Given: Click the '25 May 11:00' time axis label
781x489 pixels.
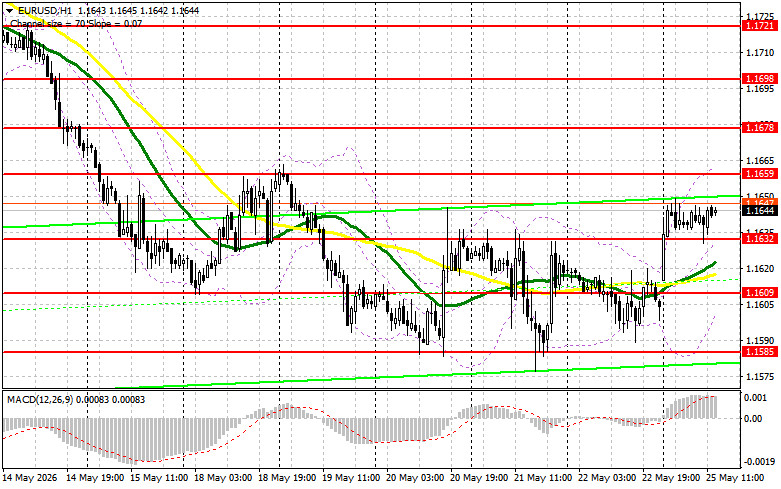Looking at the screenshot, I should click(735, 478).
